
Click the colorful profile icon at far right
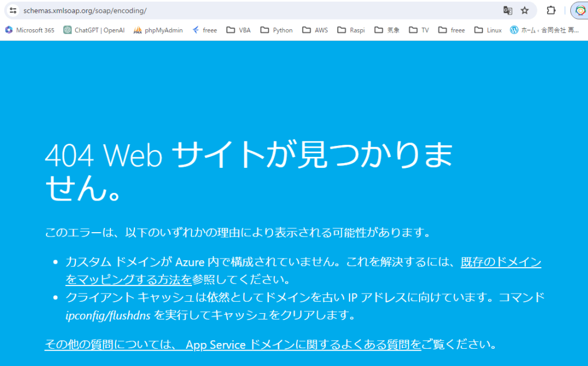(581, 10)
